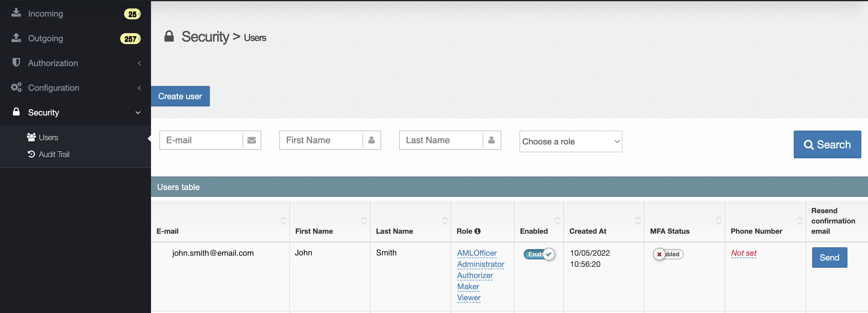Sort the Created At column
This screenshot has width=868, height=313.
(x=638, y=221)
